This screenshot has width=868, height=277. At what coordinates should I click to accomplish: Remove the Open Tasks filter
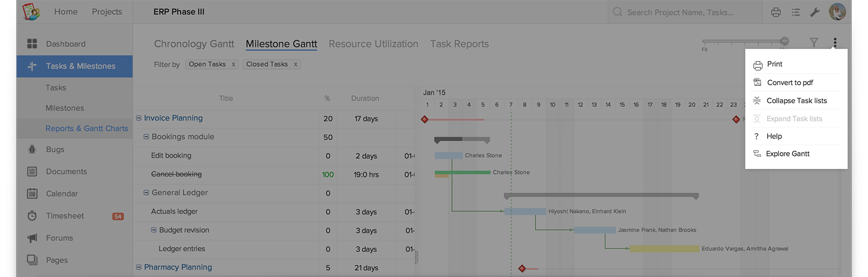[233, 64]
